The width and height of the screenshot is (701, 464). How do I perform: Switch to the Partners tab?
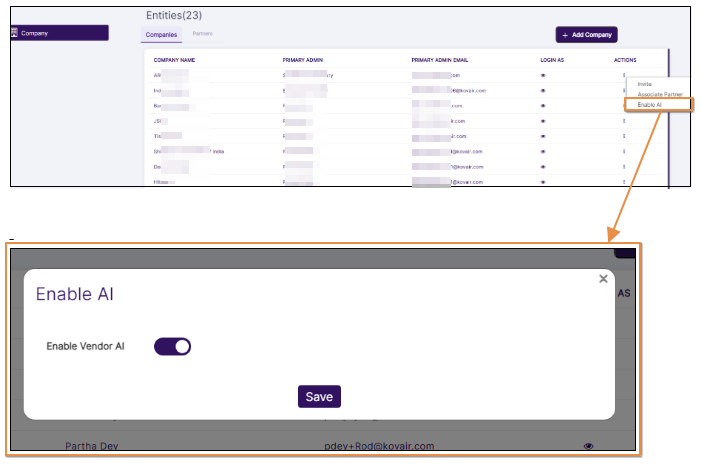coord(203,34)
